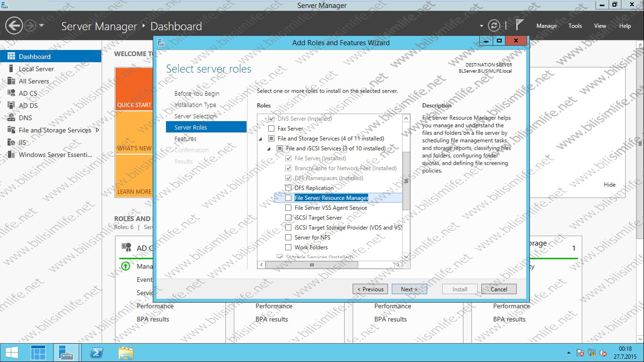The image size is (644, 362).
Task: Open the Tools menu
Action: 575,26
